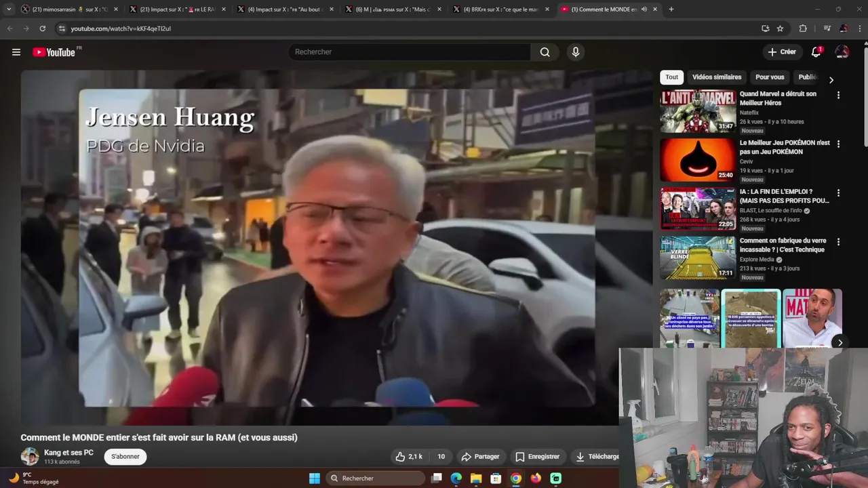
Task: Open the Partager share button
Action: (x=480, y=457)
